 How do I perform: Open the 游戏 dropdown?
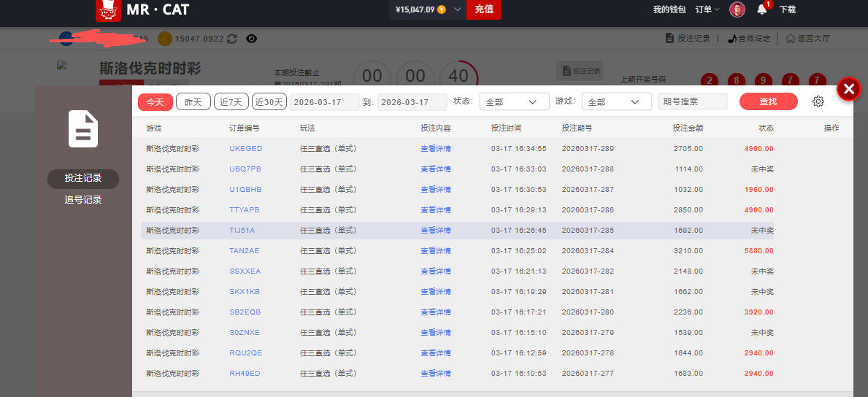pos(616,102)
